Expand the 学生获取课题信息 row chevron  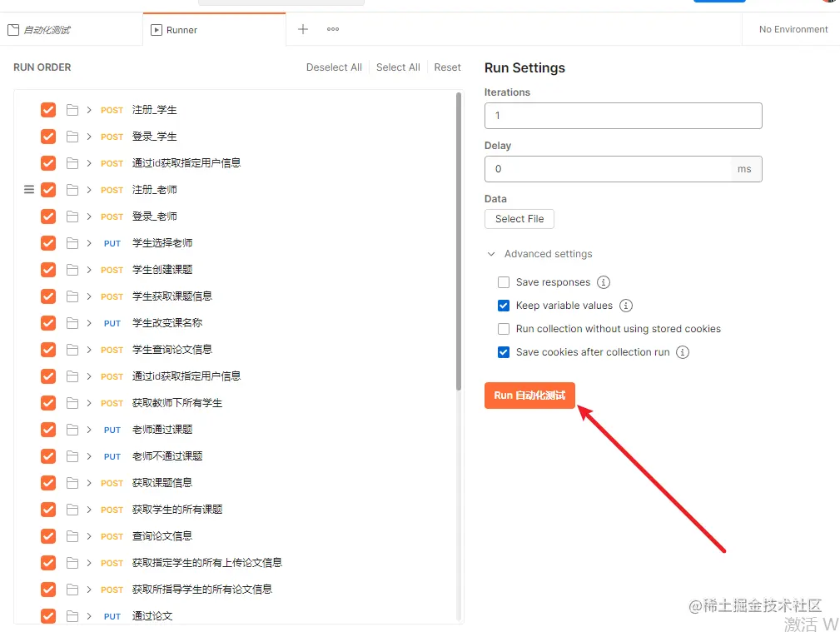(89, 296)
